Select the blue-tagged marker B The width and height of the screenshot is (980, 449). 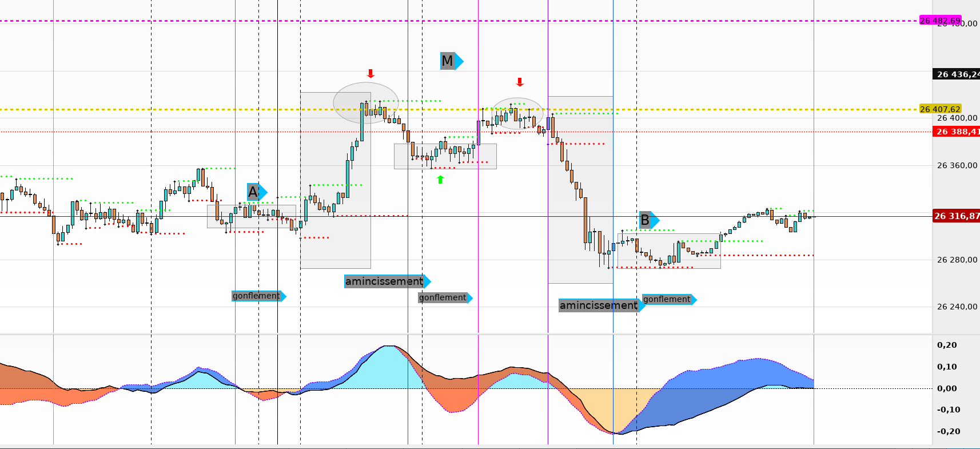point(650,220)
